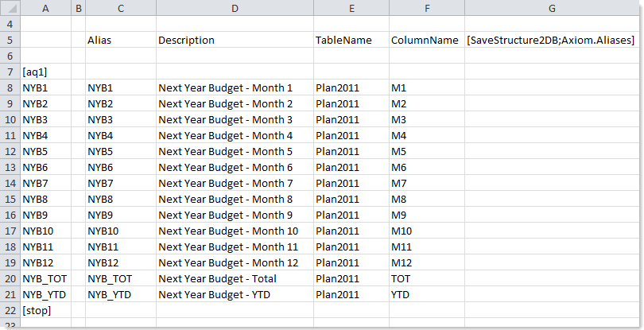The width and height of the screenshot is (644, 330).
Task: Click the SaveStructure2DB;Axiom.Aliases cell
Action: tap(551, 40)
